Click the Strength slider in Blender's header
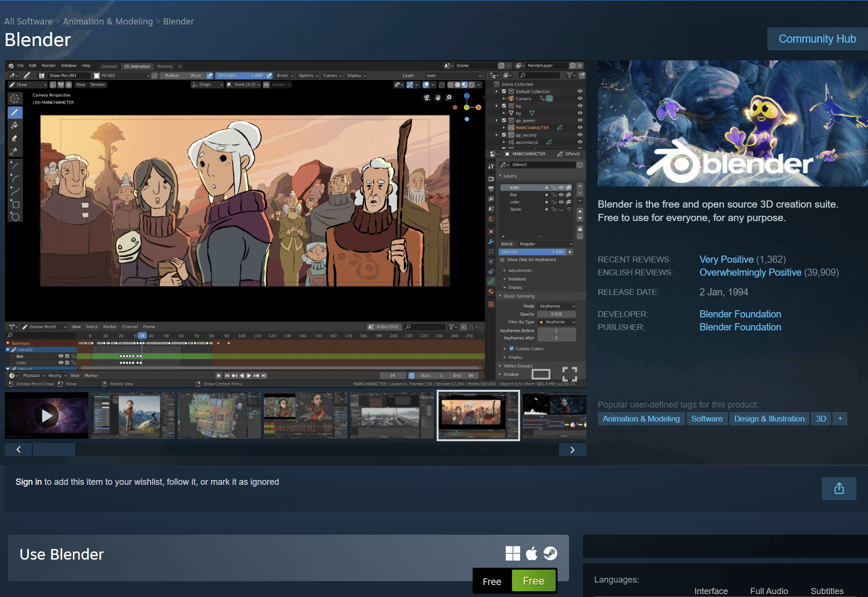 tap(239, 76)
